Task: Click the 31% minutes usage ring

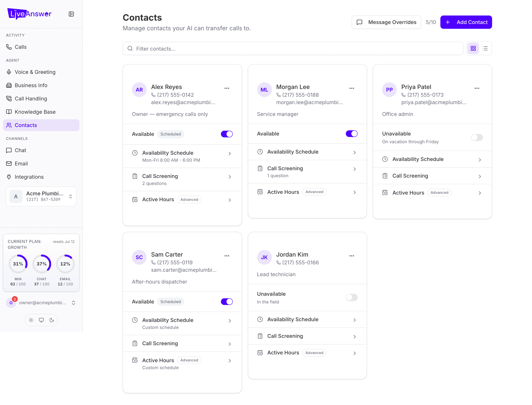Action: [x=18, y=264]
